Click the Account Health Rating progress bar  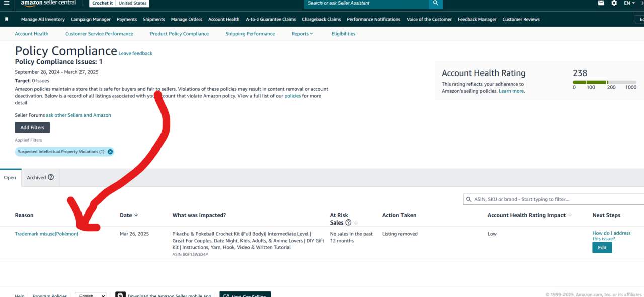604,82
